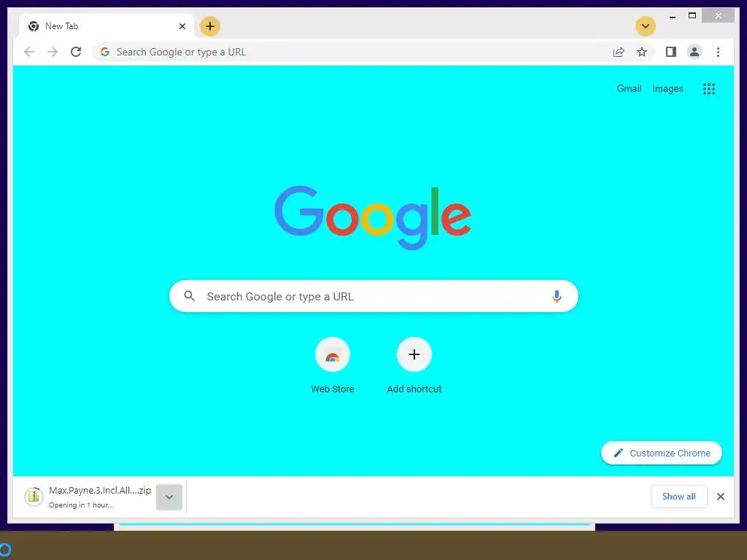Click the Google logo

point(373,217)
